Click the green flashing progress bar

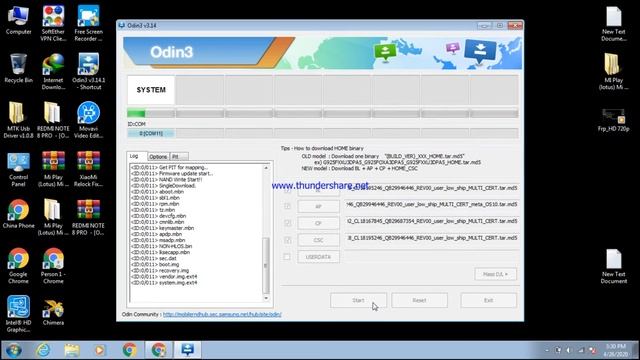136,113
